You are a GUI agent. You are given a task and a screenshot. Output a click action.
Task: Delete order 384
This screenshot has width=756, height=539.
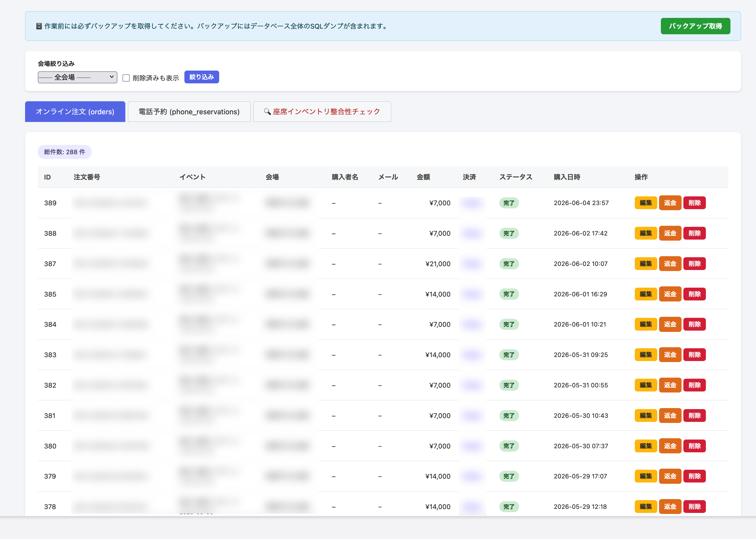tap(695, 324)
